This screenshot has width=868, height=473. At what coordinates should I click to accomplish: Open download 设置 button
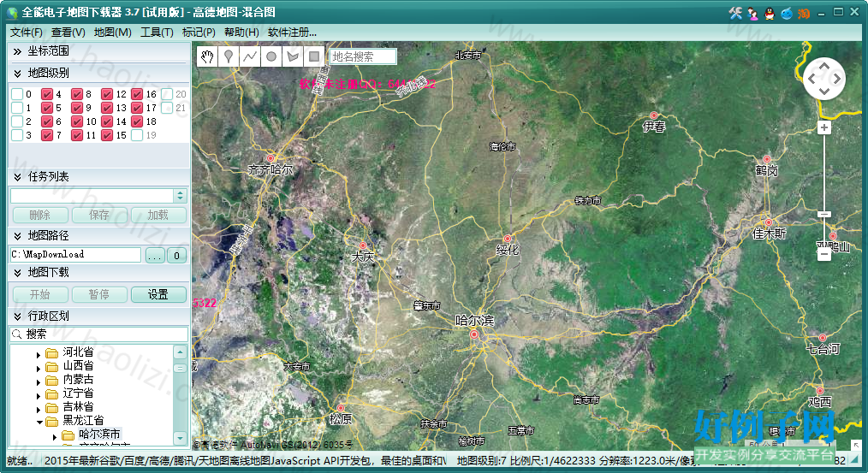(158, 294)
